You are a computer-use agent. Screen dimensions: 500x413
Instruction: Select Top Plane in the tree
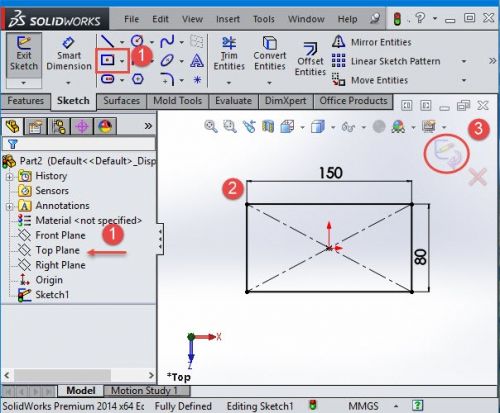click(x=57, y=250)
